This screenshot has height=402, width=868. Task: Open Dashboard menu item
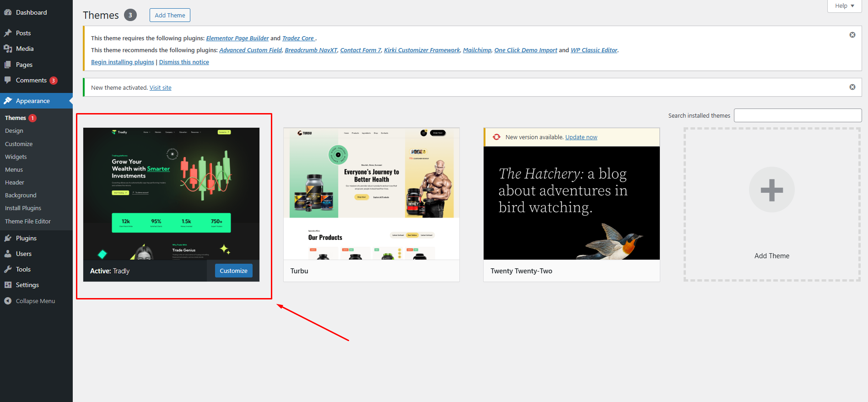pos(36,12)
